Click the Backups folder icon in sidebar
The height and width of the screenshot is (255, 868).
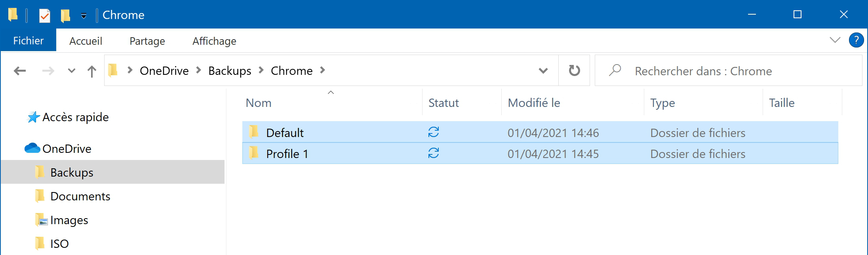pyautogui.click(x=40, y=172)
